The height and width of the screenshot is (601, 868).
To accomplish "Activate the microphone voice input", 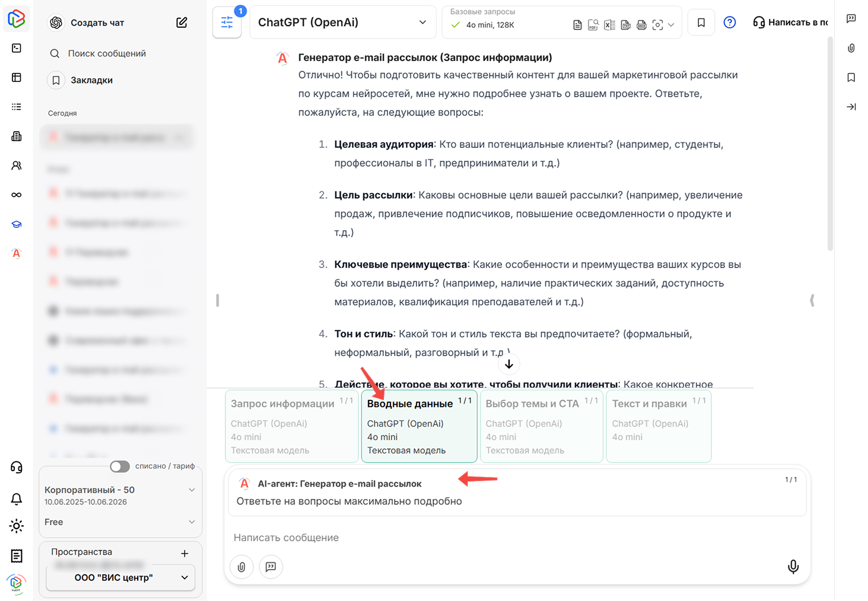I will click(793, 567).
